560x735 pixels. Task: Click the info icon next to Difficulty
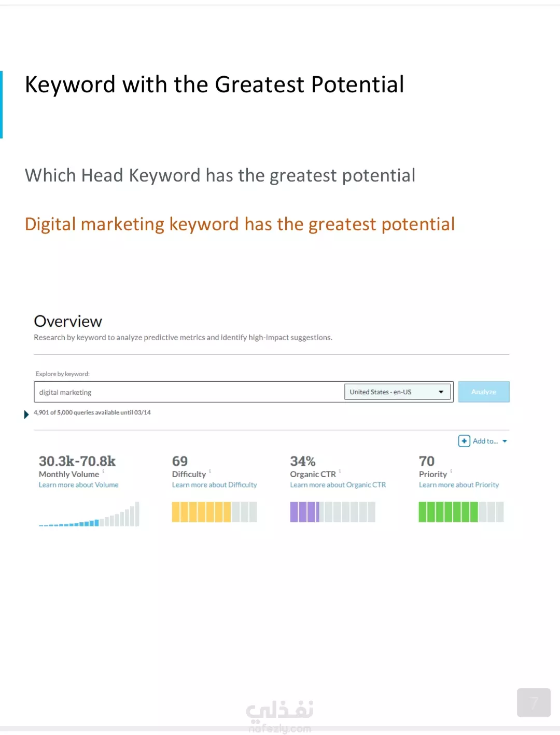pos(210,471)
